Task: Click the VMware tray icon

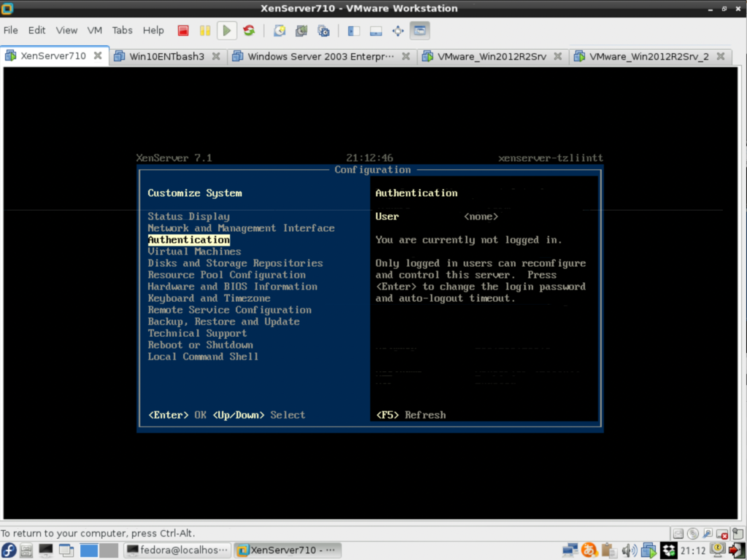Action: 649,551
